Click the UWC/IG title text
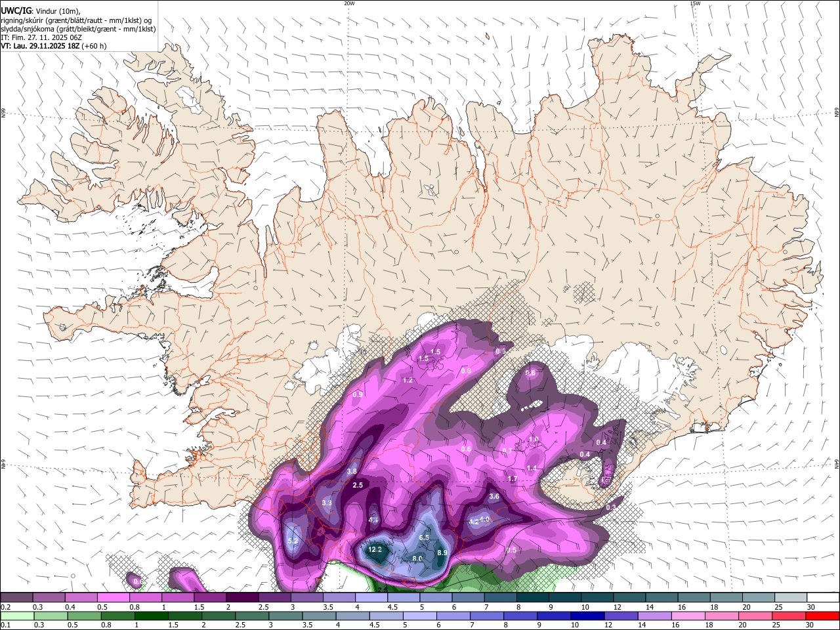Image resolution: width=840 pixels, height=630 pixels. coord(16,10)
